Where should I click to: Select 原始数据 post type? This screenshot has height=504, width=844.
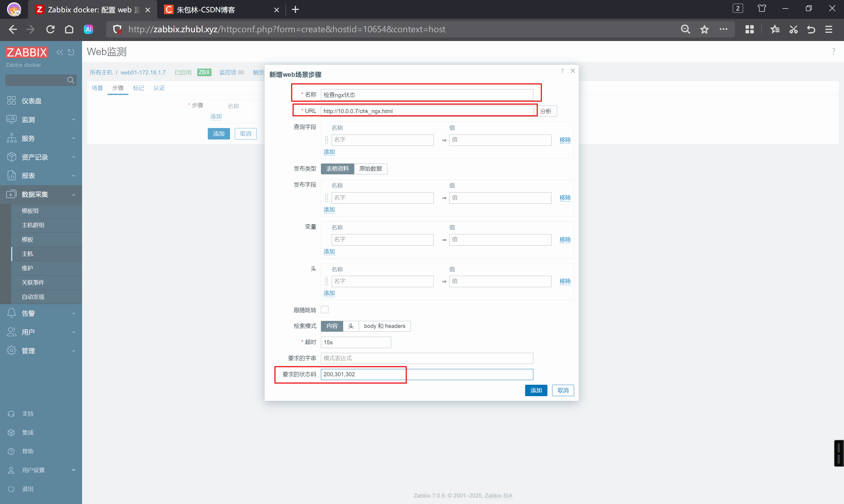(x=370, y=169)
